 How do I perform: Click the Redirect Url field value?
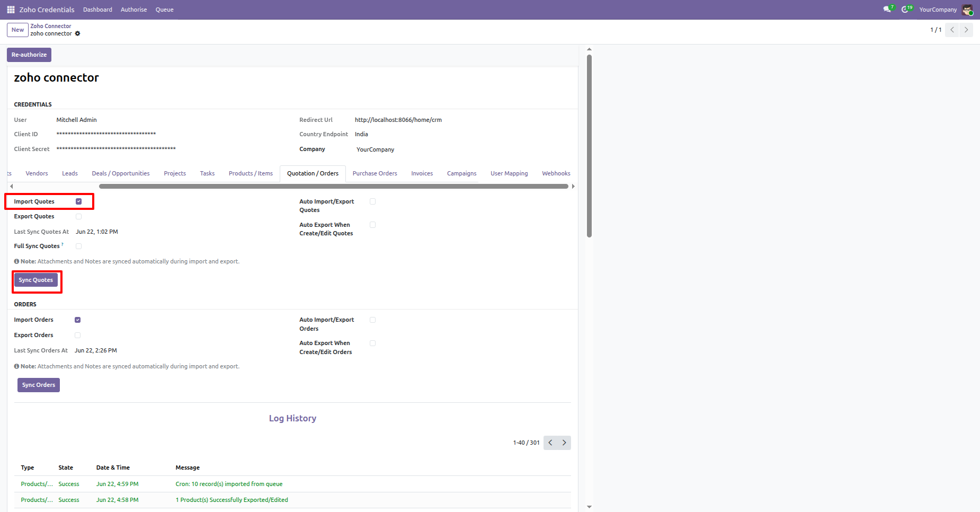click(x=398, y=120)
